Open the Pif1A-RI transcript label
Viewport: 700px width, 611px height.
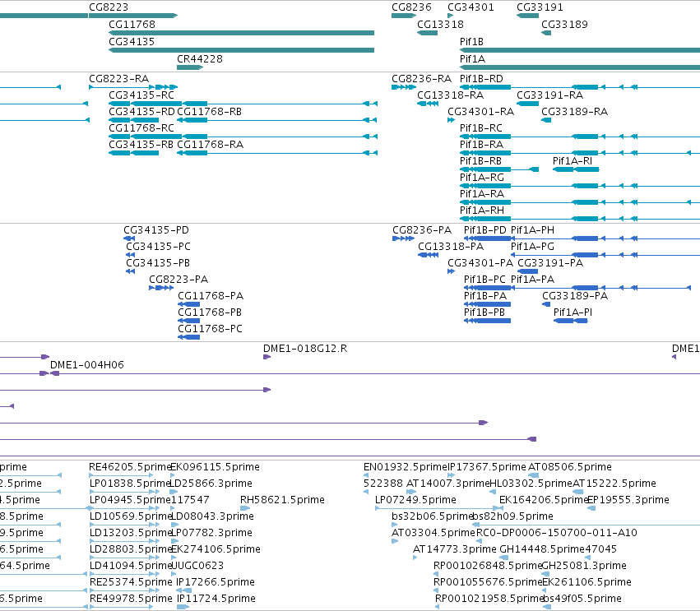pyautogui.click(x=573, y=161)
